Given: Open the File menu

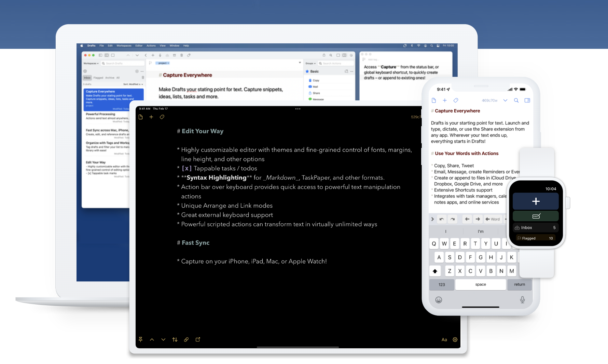Looking at the screenshot, I should tap(101, 45).
